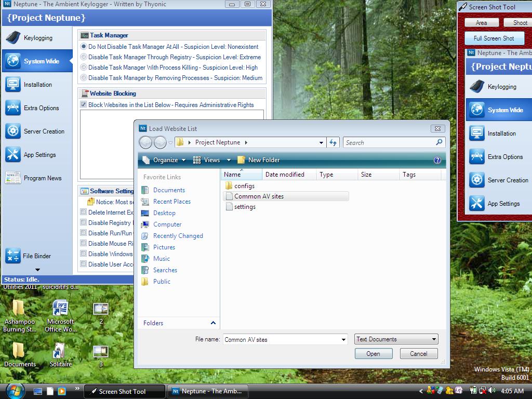Click Full Screen Shot button

494,38
